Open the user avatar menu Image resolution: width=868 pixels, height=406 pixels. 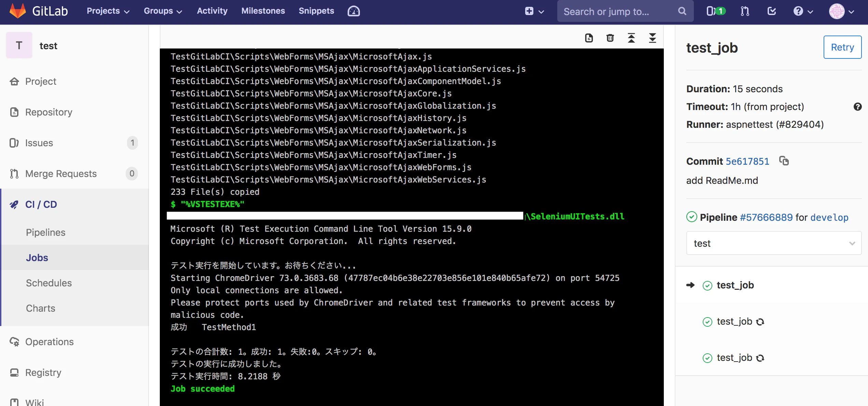point(841,11)
